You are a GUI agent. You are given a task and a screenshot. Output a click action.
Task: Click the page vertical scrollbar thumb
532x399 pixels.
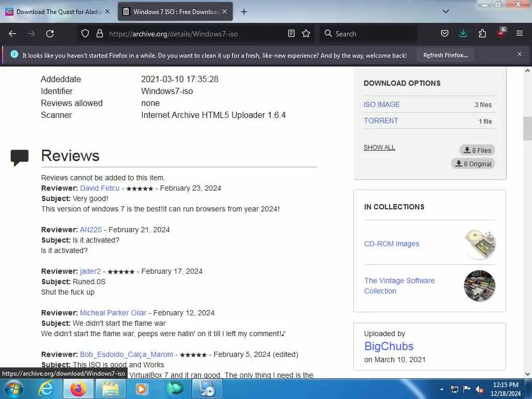pos(527,128)
